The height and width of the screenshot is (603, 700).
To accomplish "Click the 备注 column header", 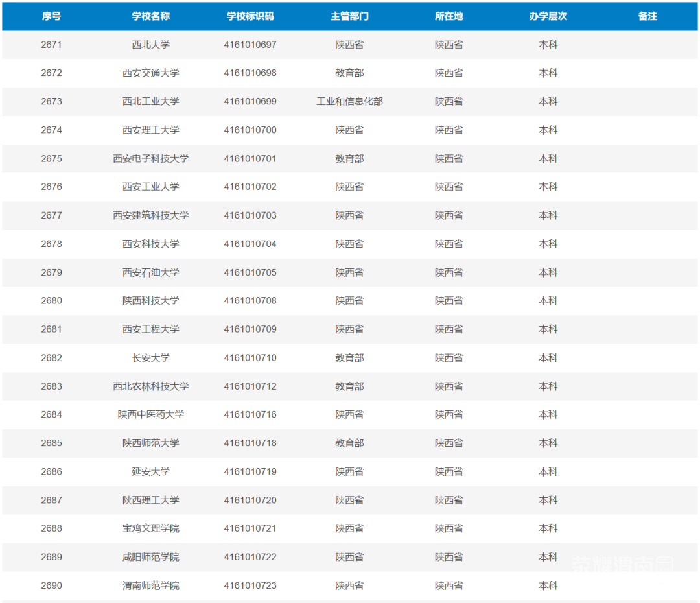I will [x=647, y=16].
